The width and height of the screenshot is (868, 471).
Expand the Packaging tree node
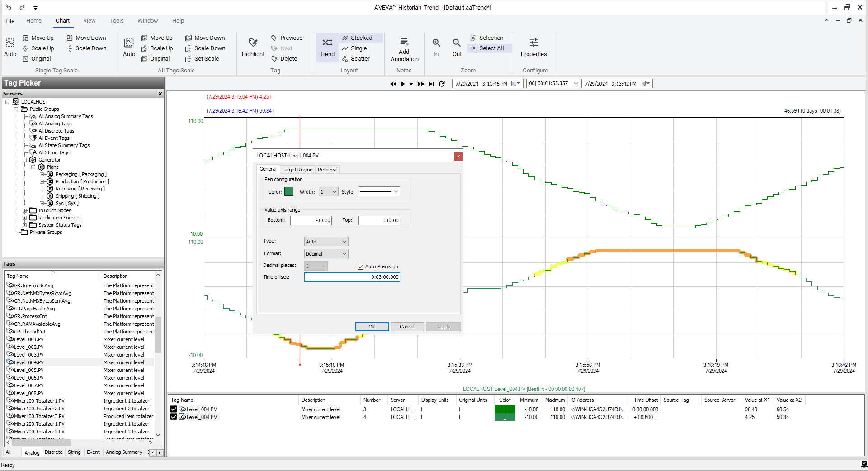pyautogui.click(x=42, y=174)
